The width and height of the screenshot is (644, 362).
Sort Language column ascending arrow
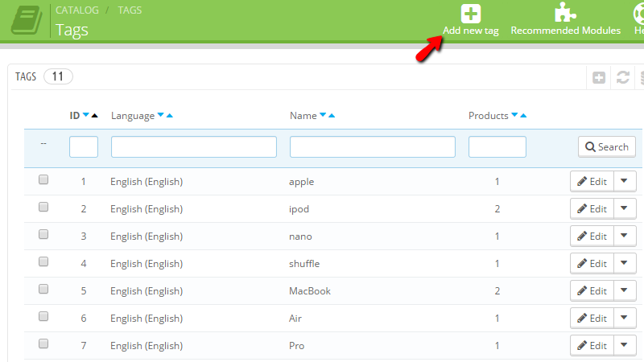pyautogui.click(x=170, y=115)
